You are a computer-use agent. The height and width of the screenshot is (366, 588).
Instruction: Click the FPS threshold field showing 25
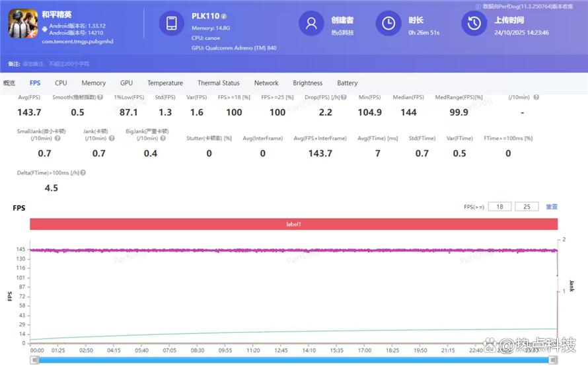click(x=527, y=207)
